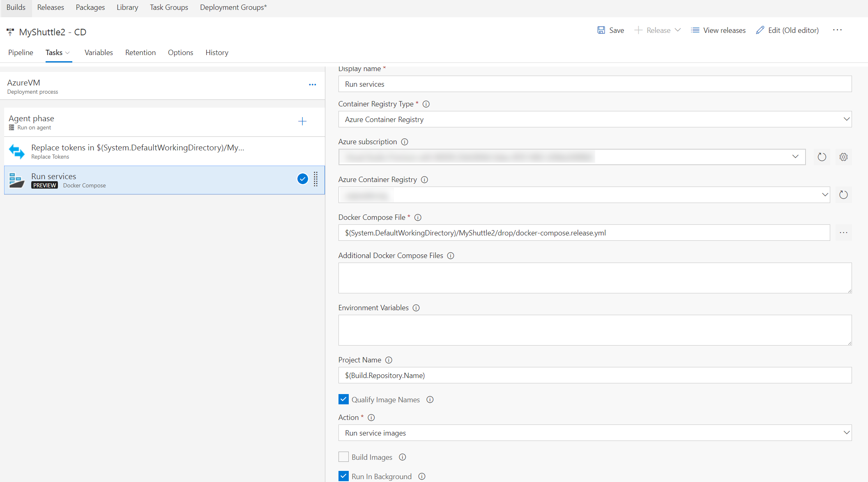Viewport: 868px width, 482px height.
Task: Show info for Additional Docker Compose Files
Action: click(451, 256)
